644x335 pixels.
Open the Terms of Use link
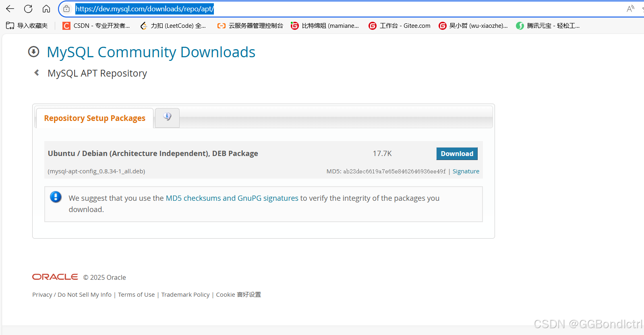pyautogui.click(x=136, y=295)
